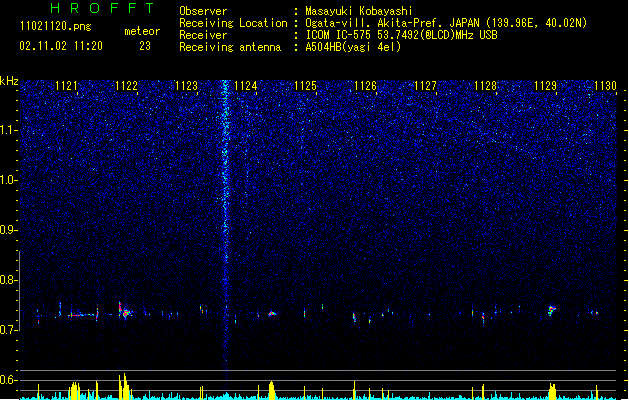Click the 1130 time marker
Image resolution: width=629 pixels, height=400 pixels.
click(x=605, y=86)
